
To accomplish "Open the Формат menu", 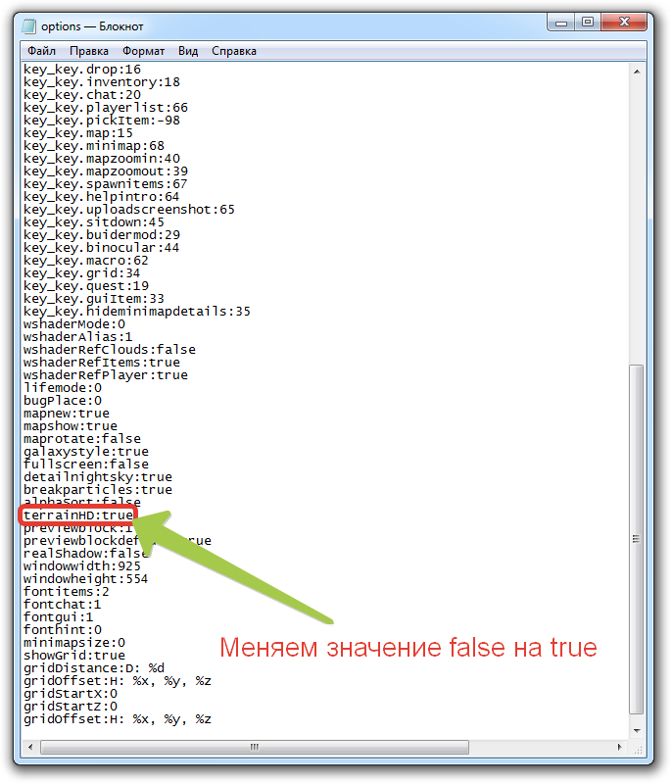I will tap(144, 51).
